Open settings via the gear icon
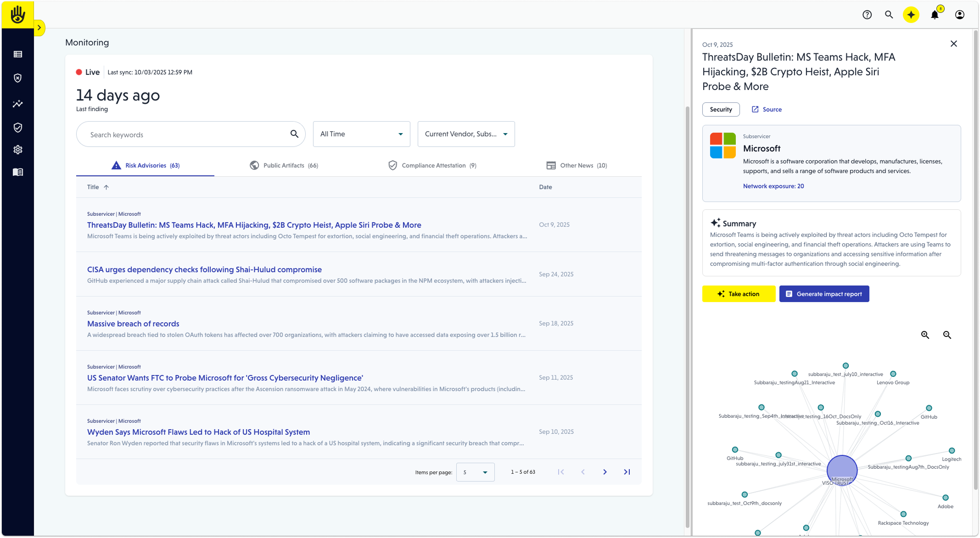The width and height of the screenshot is (980, 538). tap(17, 149)
